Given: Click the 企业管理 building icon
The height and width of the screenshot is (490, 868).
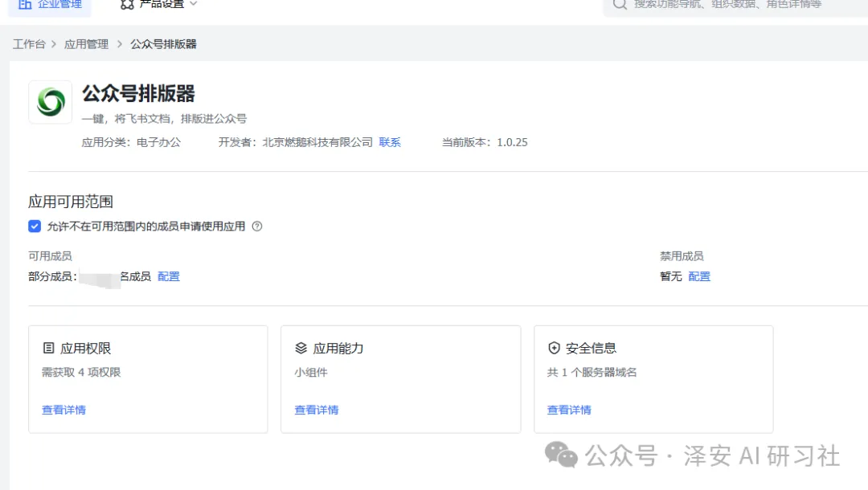Looking at the screenshot, I should tap(25, 5).
